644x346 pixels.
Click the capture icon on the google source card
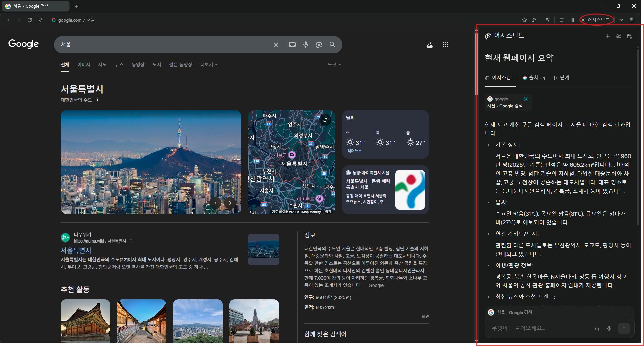[526, 99]
